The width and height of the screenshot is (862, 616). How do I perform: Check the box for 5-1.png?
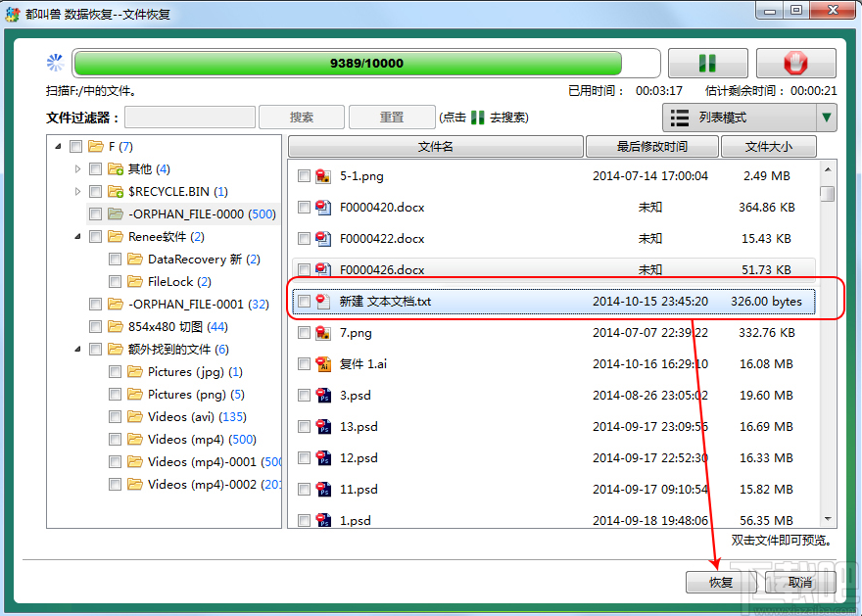pos(304,176)
